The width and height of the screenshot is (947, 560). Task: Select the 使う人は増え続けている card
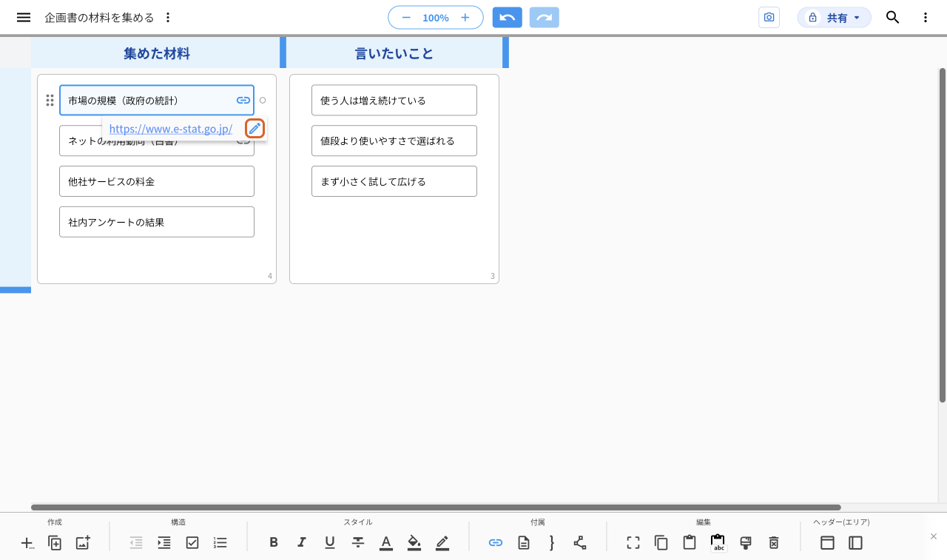(x=394, y=100)
